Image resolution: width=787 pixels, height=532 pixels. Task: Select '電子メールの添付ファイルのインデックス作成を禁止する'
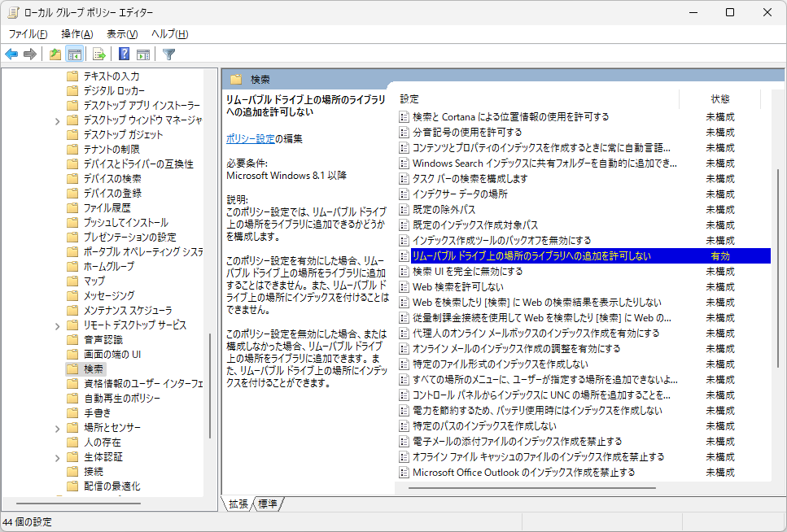[518, 442]
